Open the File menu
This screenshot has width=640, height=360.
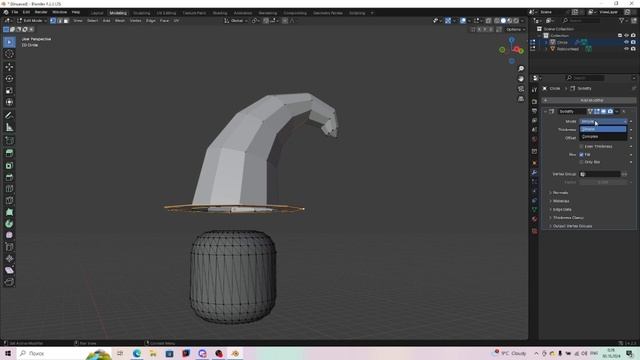(15, 12)
